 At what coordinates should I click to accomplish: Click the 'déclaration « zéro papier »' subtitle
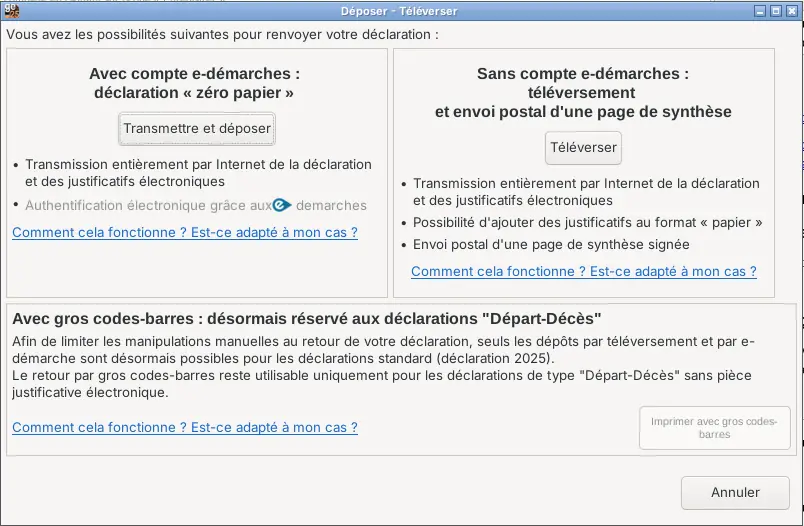click(194, 93)
